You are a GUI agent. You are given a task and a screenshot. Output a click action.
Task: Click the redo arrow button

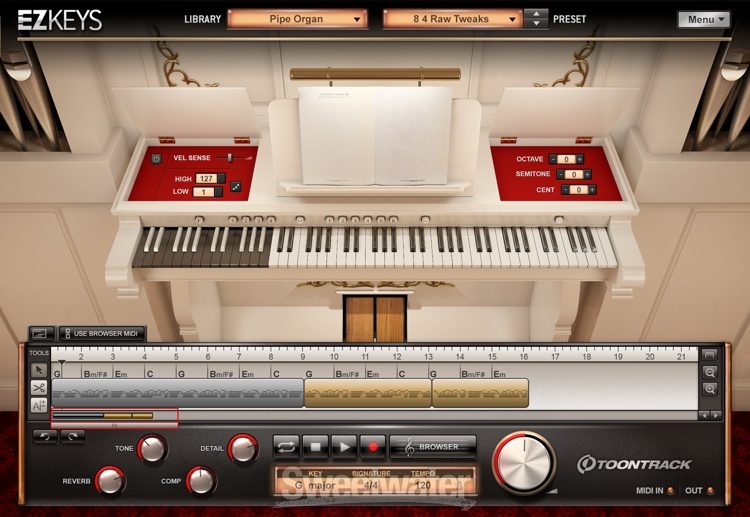[x=73, y=436]
